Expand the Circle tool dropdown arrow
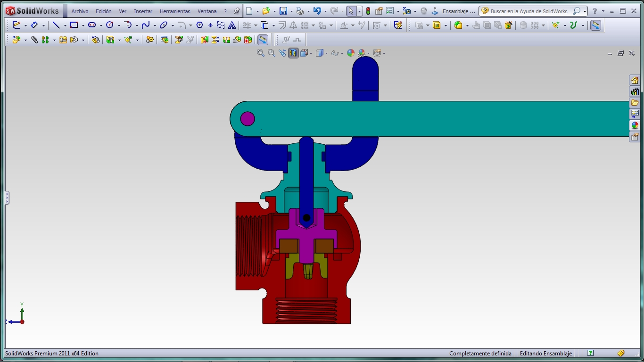The height and width of the screenshot is (362, 644). 118,25
